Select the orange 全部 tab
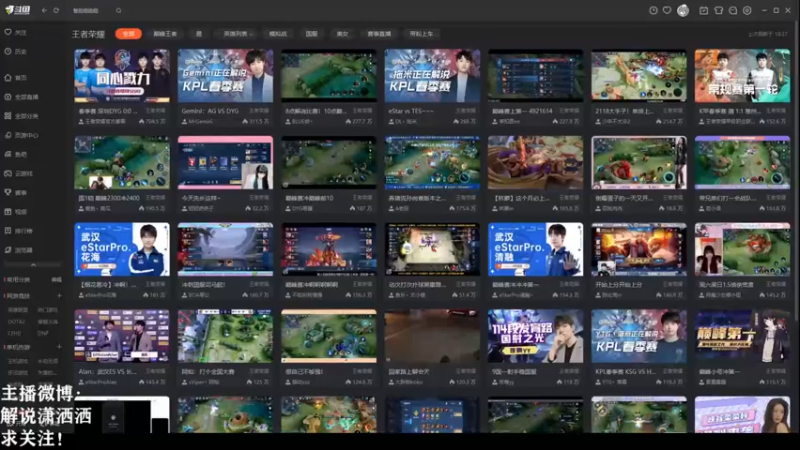 128,34
